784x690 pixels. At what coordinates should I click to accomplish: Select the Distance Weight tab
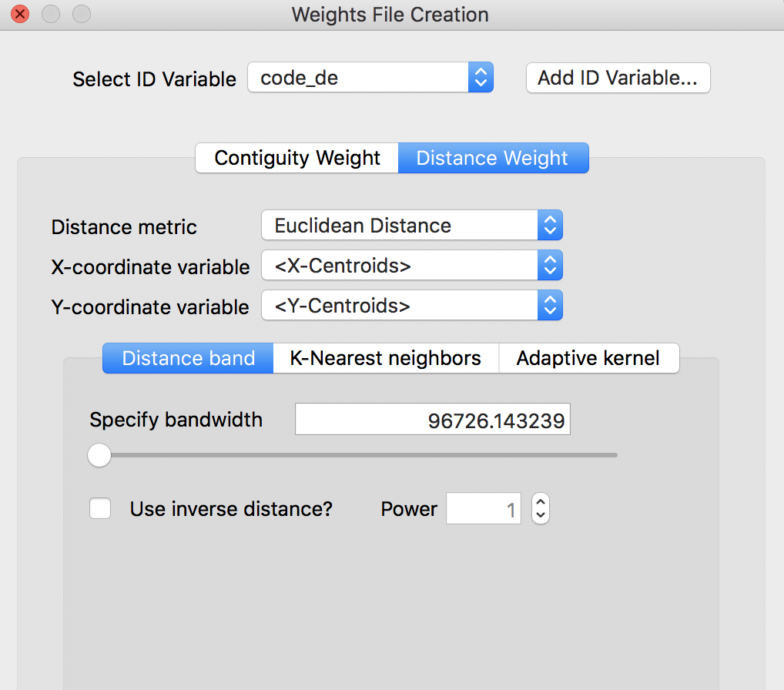(x=493, y=158)
